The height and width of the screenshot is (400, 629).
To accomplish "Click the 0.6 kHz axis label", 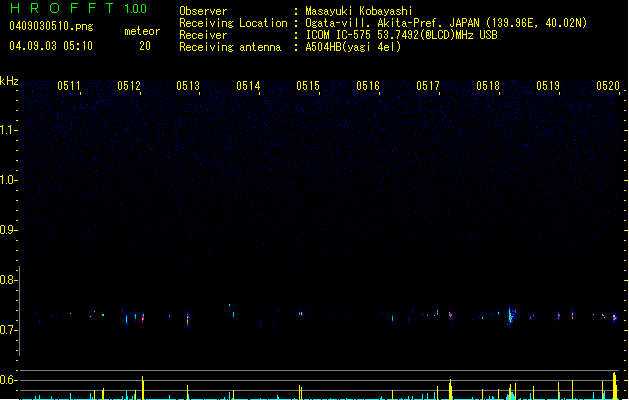I will (8, 380).
